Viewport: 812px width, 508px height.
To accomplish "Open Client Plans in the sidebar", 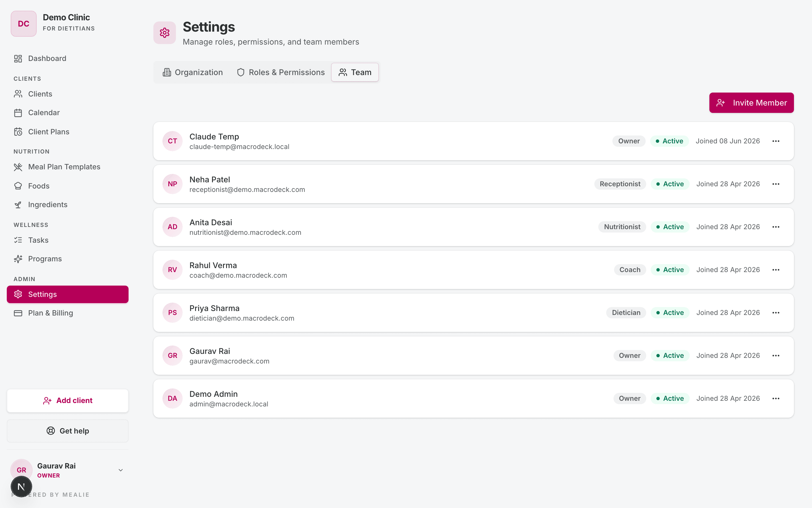I will [67, 132].
